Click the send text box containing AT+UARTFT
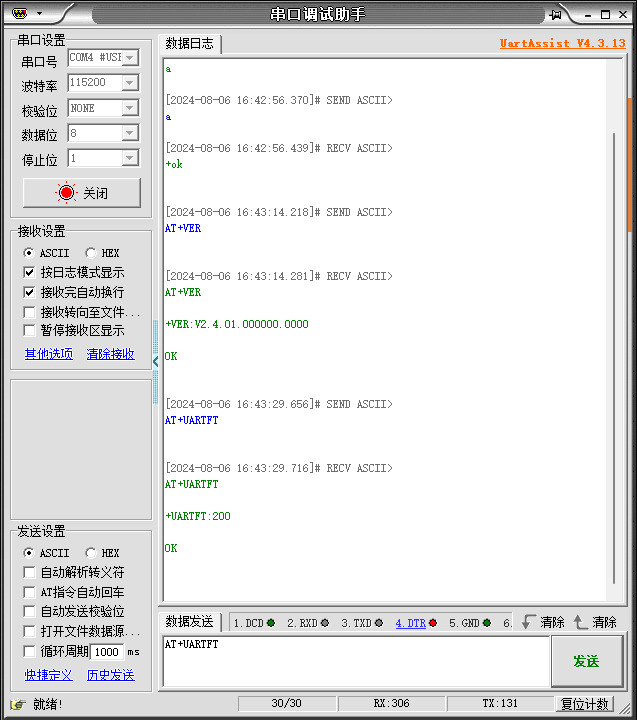This screenshot has height=720, width=637. [x=356, y=661]
